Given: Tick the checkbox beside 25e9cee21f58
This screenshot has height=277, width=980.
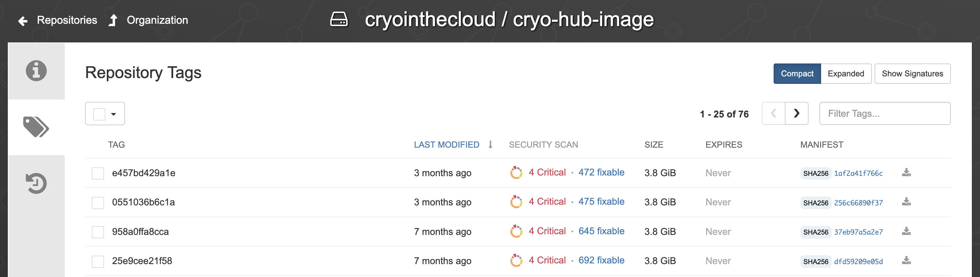Looking at the screenshot, I should pyautogui.click(x=98, y=261).
